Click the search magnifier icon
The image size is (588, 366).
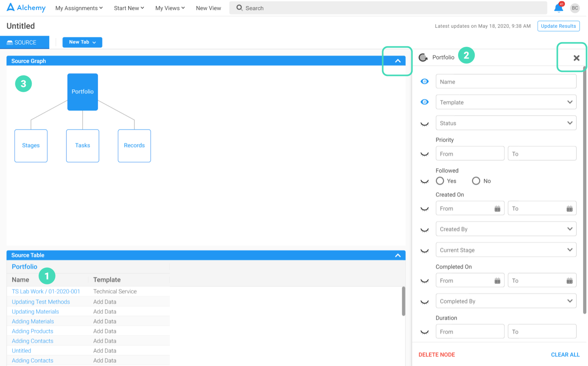[x=240, y=8]
